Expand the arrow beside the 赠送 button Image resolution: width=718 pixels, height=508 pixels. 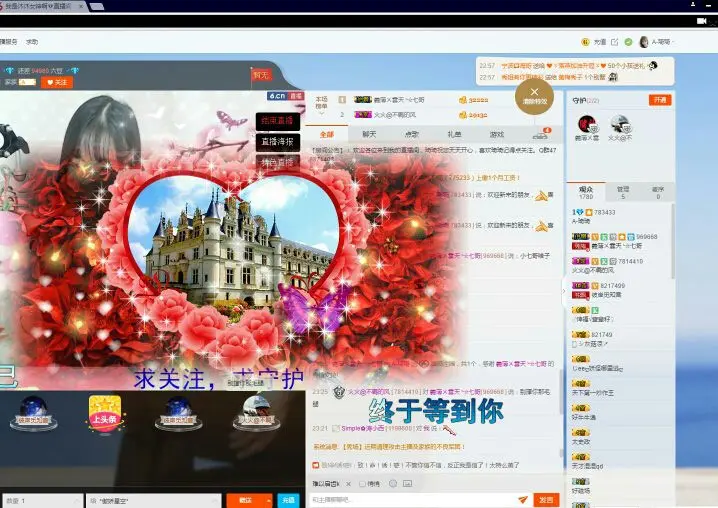(269, 500)
